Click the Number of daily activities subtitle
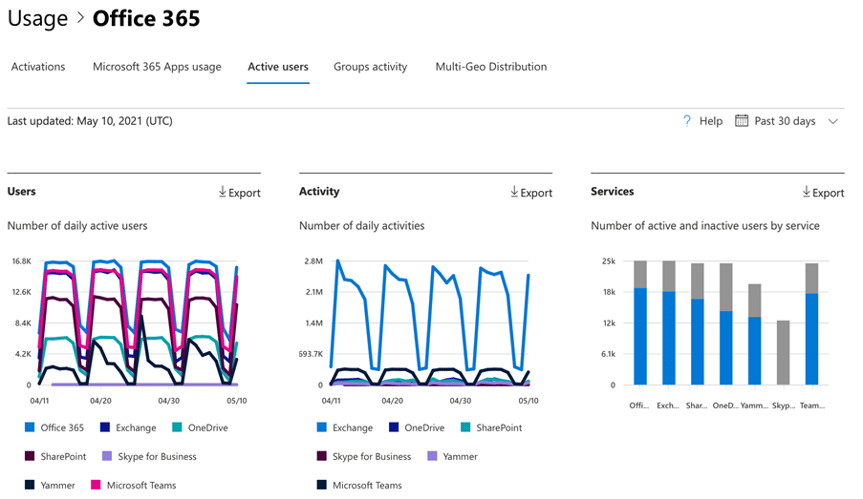Screen dimensions: 863x499 (x=362, y=226)
